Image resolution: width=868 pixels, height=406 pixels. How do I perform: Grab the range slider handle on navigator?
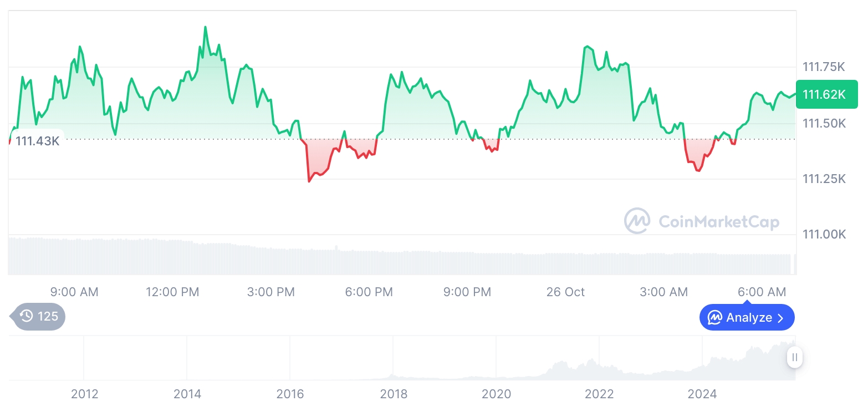pos(795,357)
